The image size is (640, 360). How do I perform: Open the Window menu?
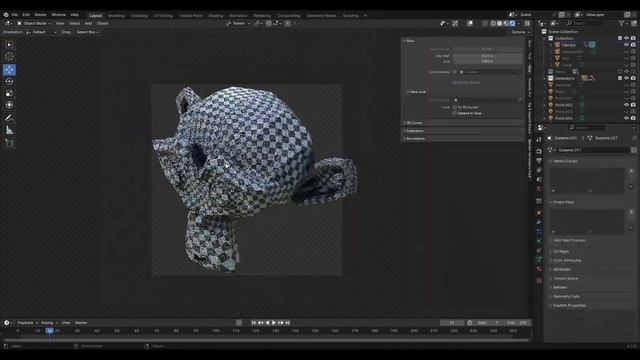coord(58,15)
